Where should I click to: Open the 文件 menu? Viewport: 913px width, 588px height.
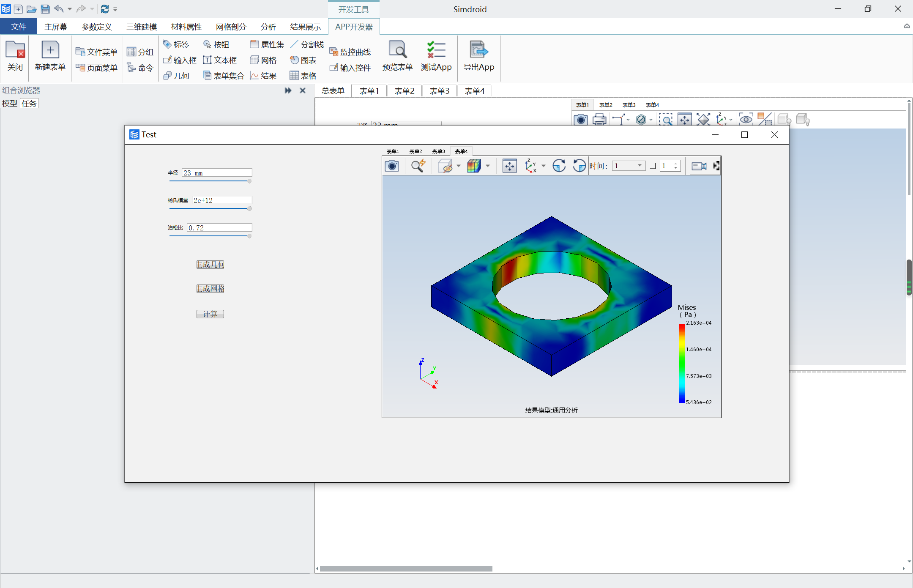coord(19,27)
